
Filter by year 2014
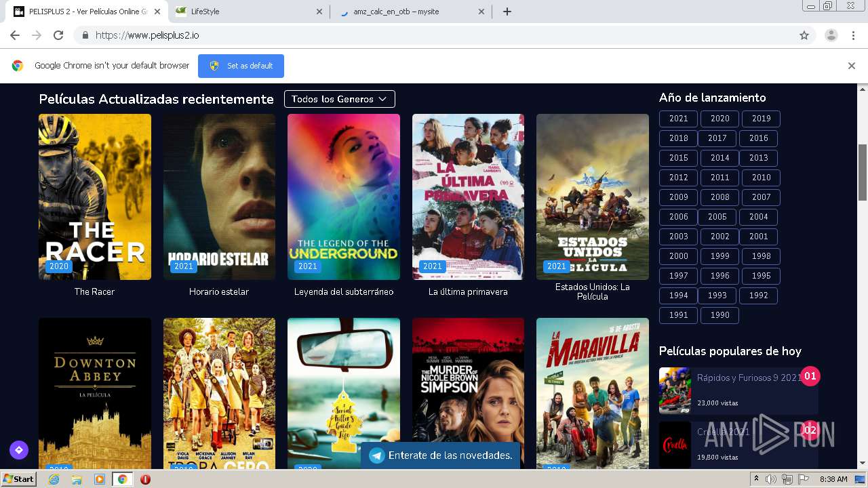point(720,158)
